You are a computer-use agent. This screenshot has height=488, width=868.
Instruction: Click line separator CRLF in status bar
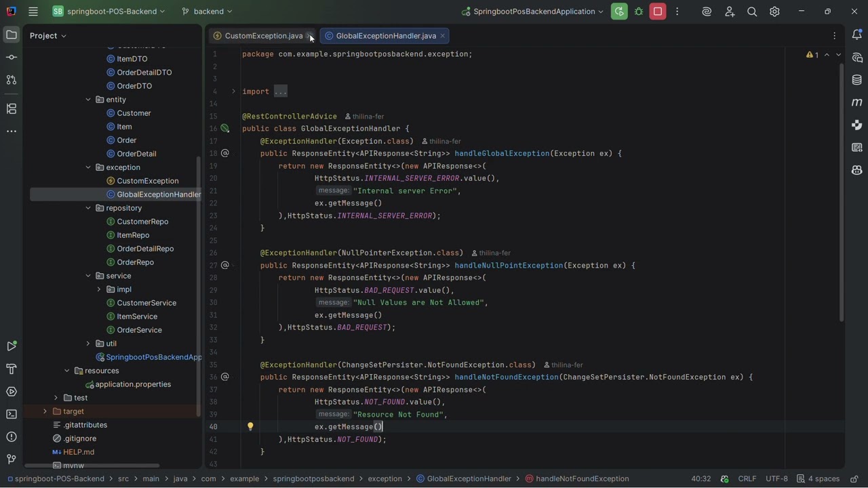pyautogui.click(x=747, y=479)
